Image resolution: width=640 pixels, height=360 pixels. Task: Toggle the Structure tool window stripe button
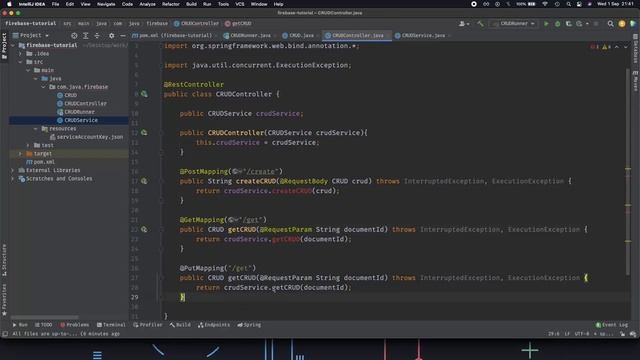[4, 260]
